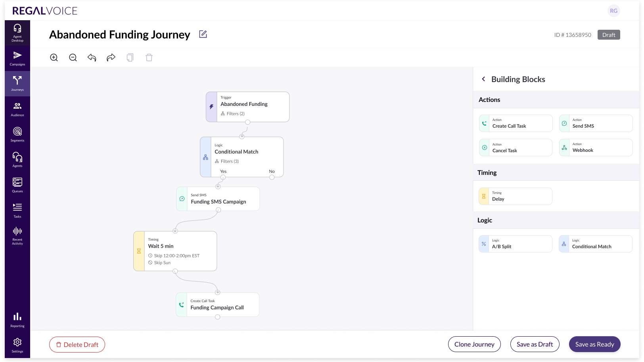Click the Save as Ready button
The image size is (644, 362).
click(594, 344)
